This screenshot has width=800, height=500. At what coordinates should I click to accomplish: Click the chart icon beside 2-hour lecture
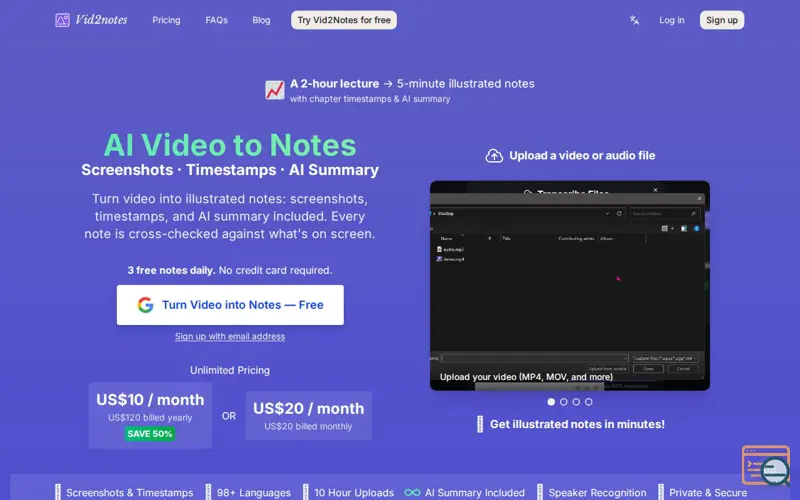click(x=274, y=90)
